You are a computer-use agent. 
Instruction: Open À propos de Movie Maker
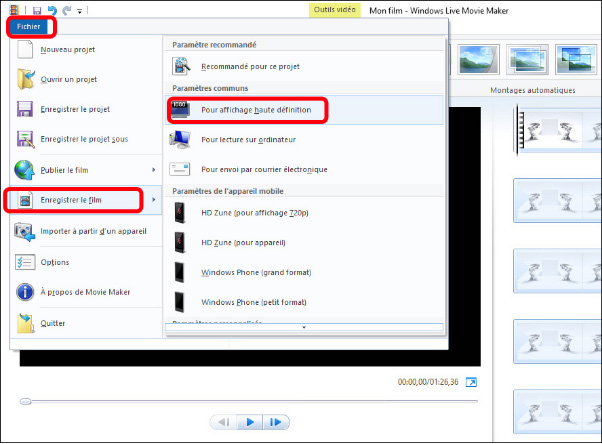(86, 292)
